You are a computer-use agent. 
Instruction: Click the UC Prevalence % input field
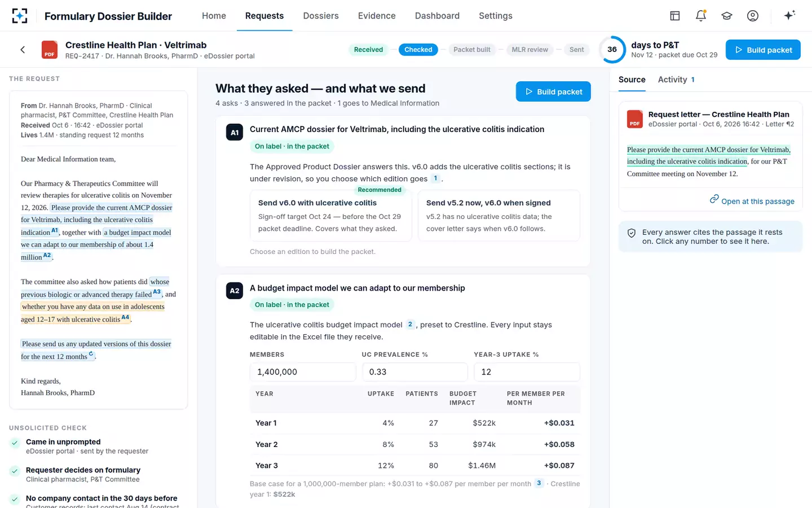[x=414, y=372]
